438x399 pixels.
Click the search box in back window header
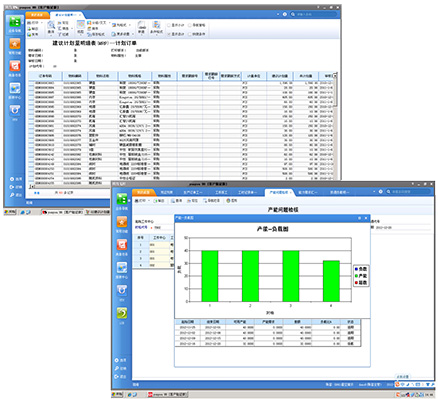(314, 14)
